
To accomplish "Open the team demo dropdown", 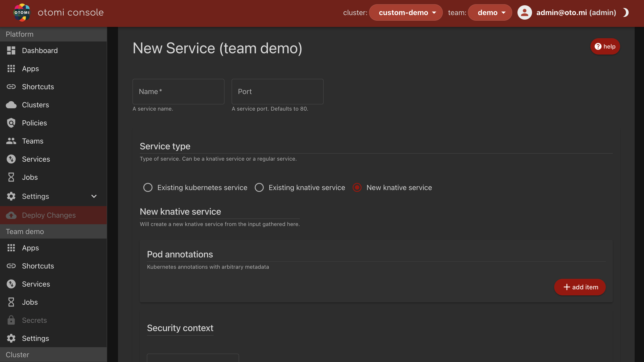I will pyautogui.click(x=490, y=12).
